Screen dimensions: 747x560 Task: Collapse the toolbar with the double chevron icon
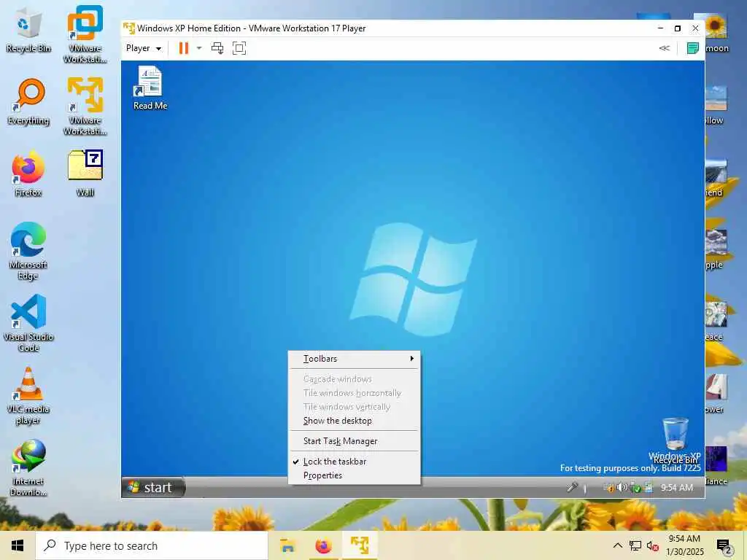[664, 48]
